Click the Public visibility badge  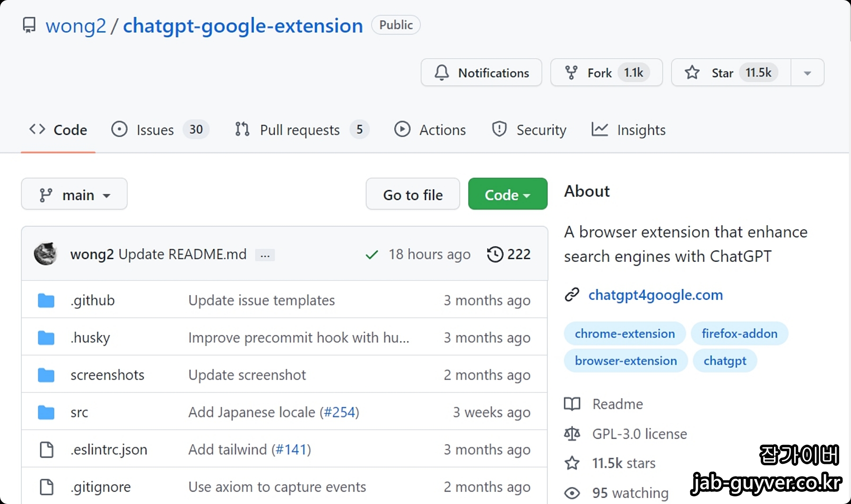396,25
